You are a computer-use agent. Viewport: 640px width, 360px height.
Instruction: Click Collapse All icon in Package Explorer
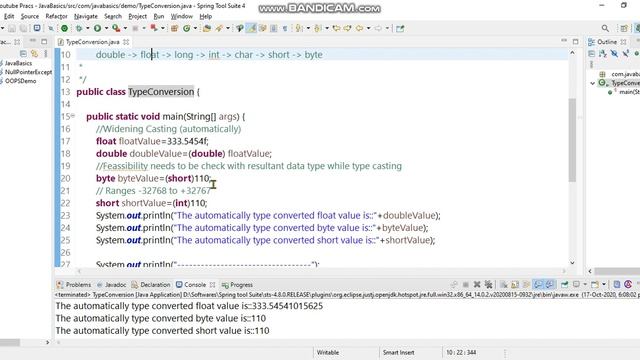pyautogui.click(x=23, y=53)
